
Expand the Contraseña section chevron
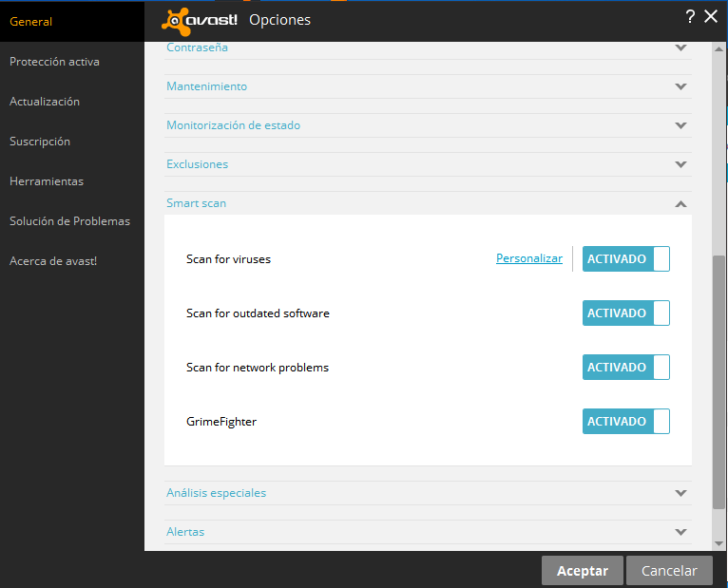680,47
